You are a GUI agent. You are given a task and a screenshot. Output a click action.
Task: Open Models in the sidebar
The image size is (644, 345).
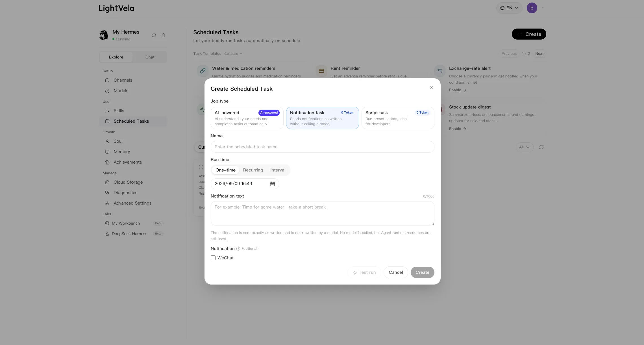133,91
